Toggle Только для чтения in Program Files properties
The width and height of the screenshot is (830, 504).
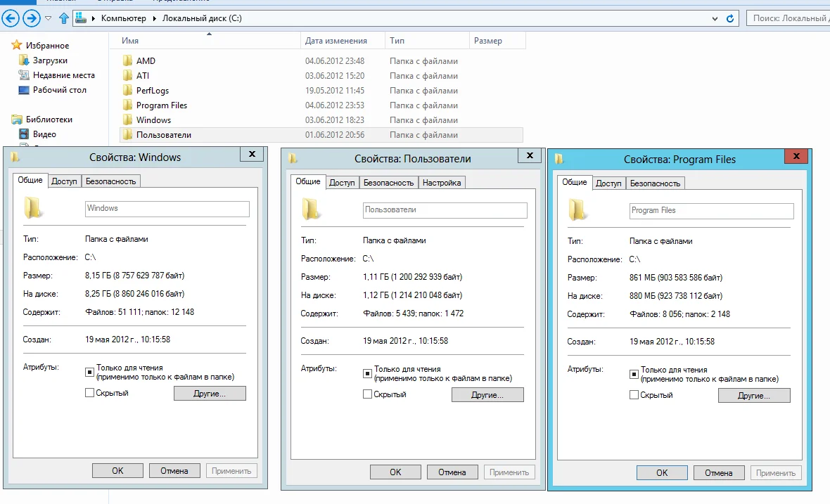click(x=634, y=375)
